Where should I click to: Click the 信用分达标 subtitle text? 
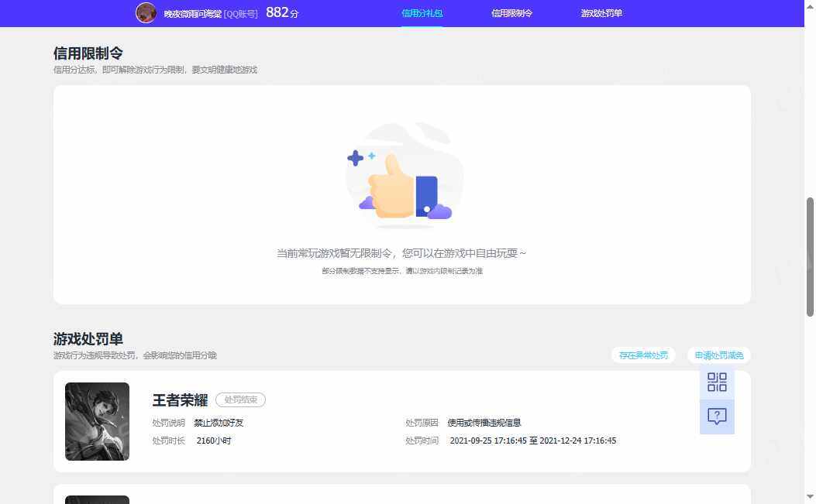155,70
